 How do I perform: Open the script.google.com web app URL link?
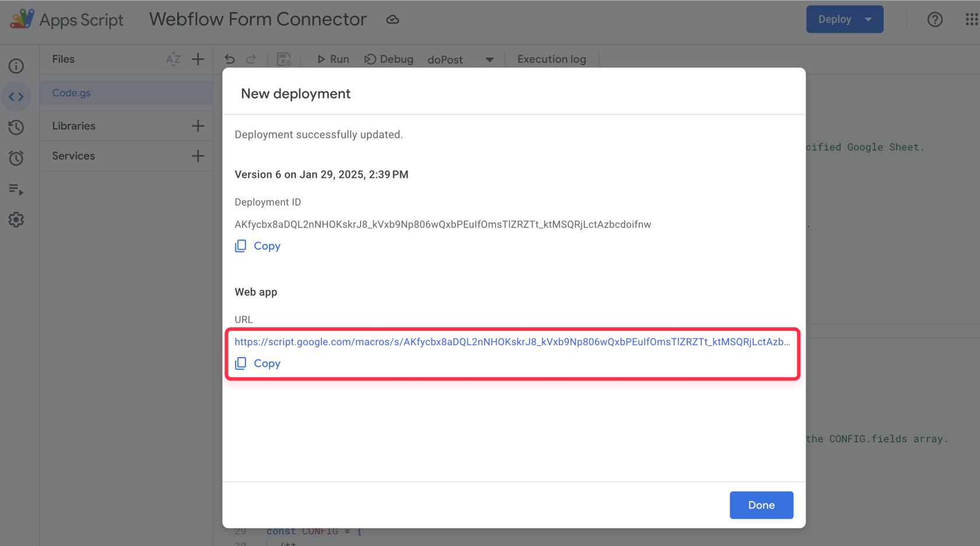point(512,342)
